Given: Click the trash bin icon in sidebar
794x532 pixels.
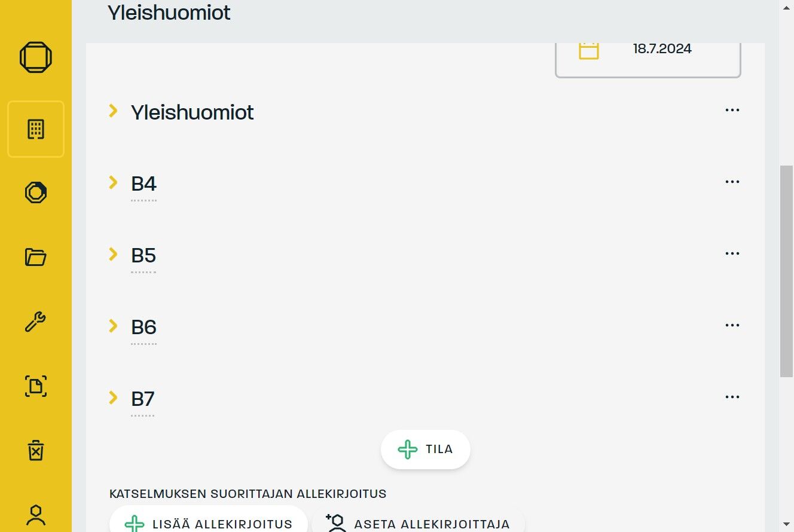Looking at the screenshot, I should coord(36,450).
